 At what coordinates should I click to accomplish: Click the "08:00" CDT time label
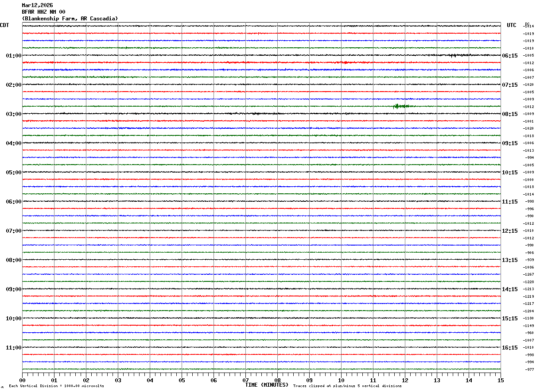point(14,260)
